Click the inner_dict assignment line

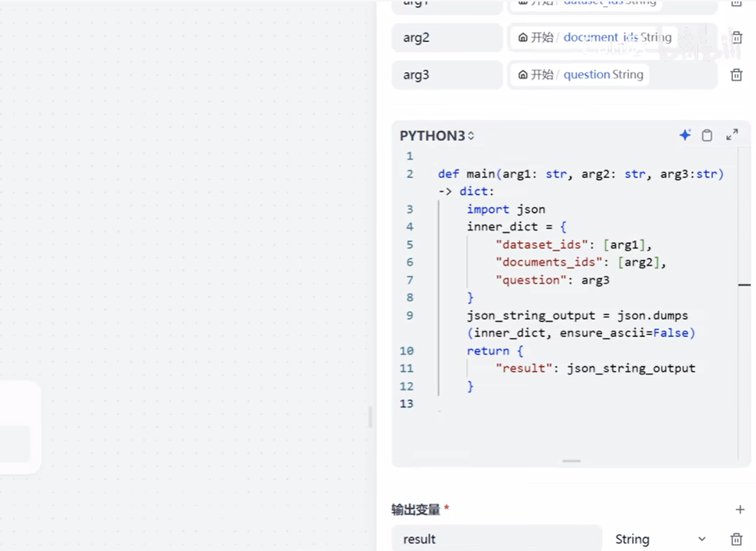pos(516,227)
